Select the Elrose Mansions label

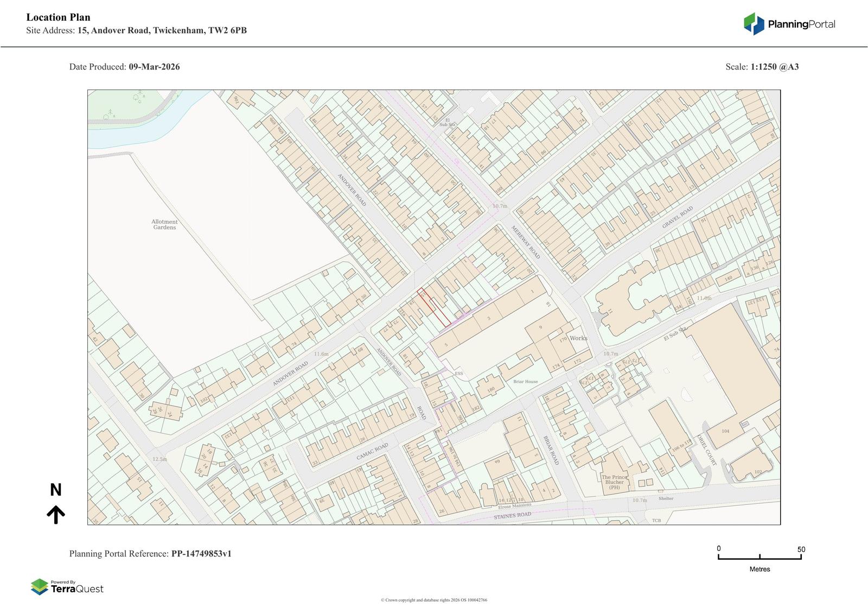[x=515, y=505]
